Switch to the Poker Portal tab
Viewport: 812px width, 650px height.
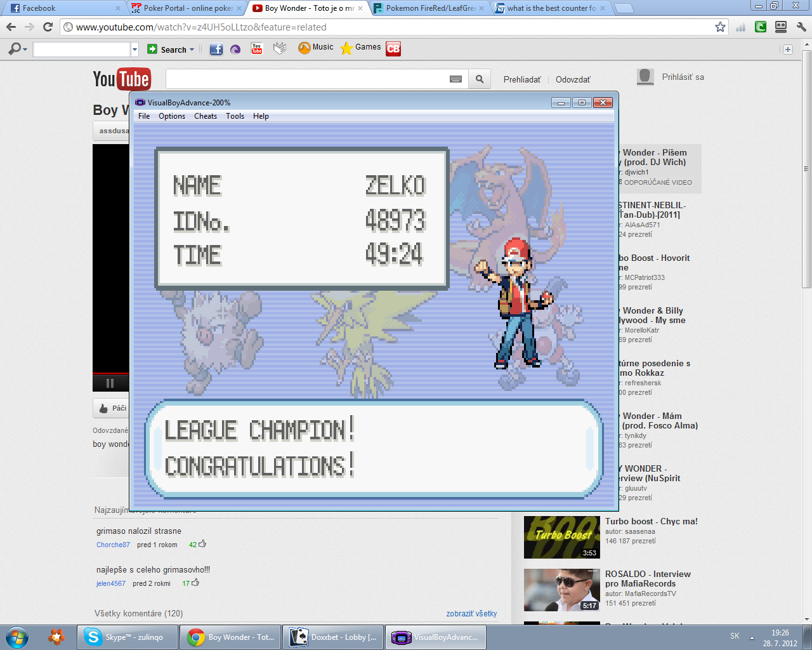(x=187, y=8)
